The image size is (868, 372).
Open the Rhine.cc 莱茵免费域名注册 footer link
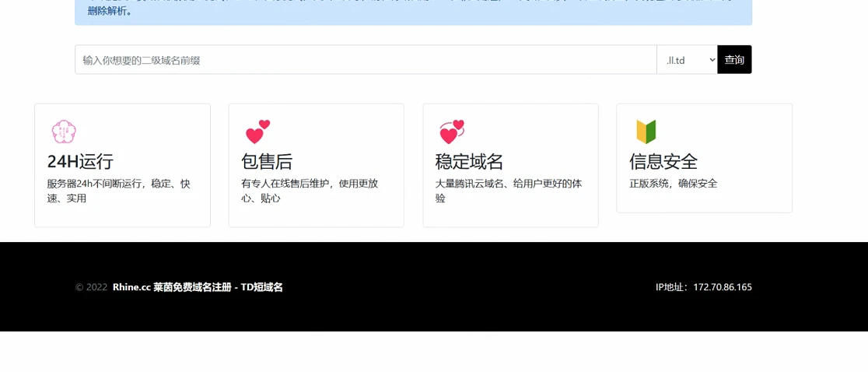pos(198,287)
